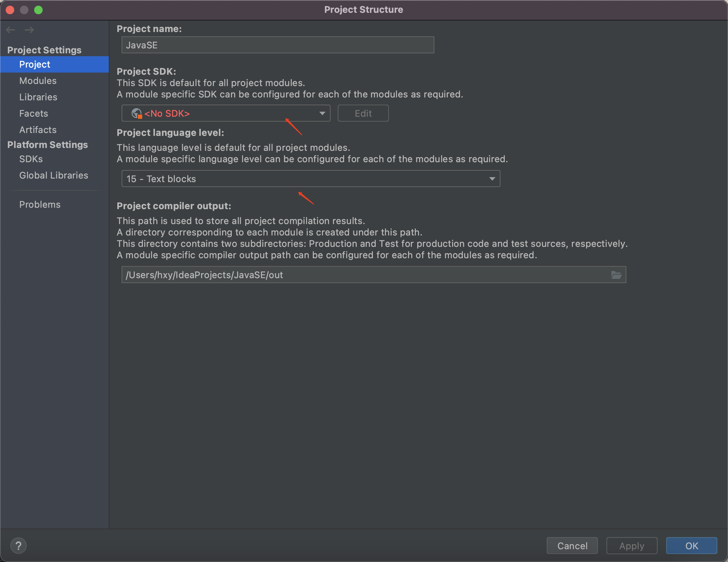This screenshot has width=728, height=562.
Task: Show the Problems list
Action: click(40, 205)
